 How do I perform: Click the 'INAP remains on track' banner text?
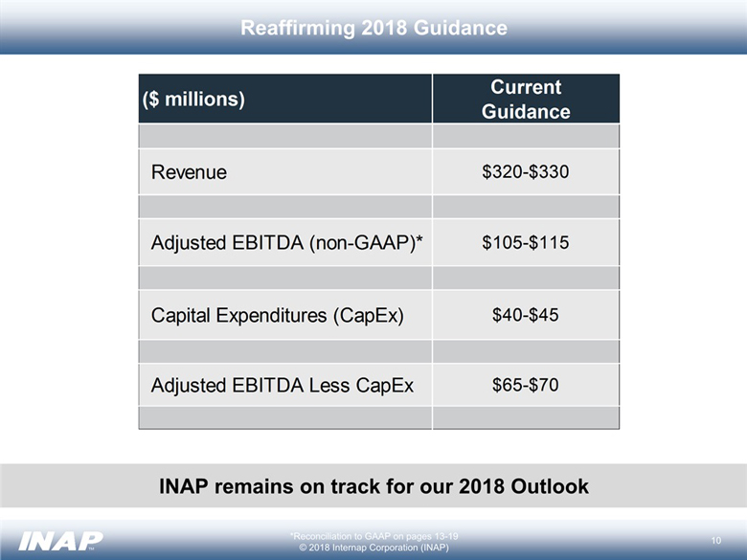pyautogui.click(x=373, y=486)
